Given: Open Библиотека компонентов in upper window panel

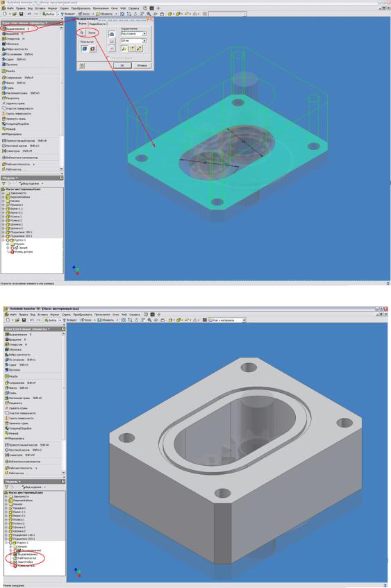Looking at the screenshot, I should (x=21, y=158).
